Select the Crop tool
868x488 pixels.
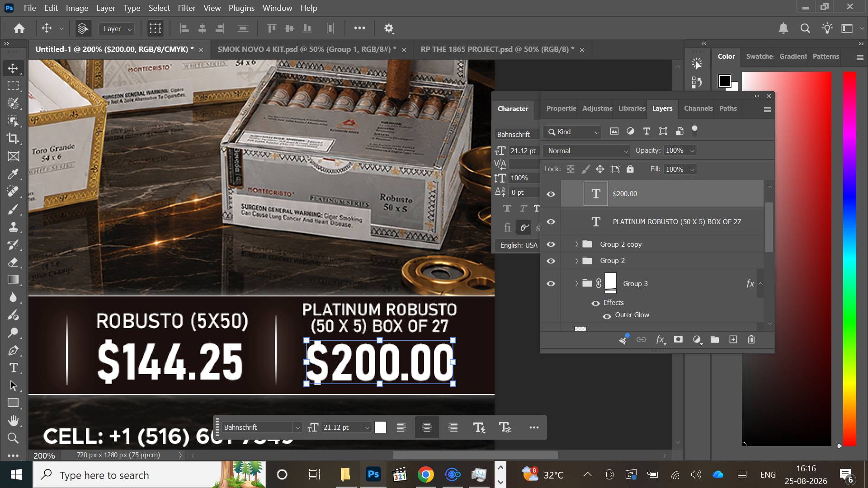pos(13,138)
